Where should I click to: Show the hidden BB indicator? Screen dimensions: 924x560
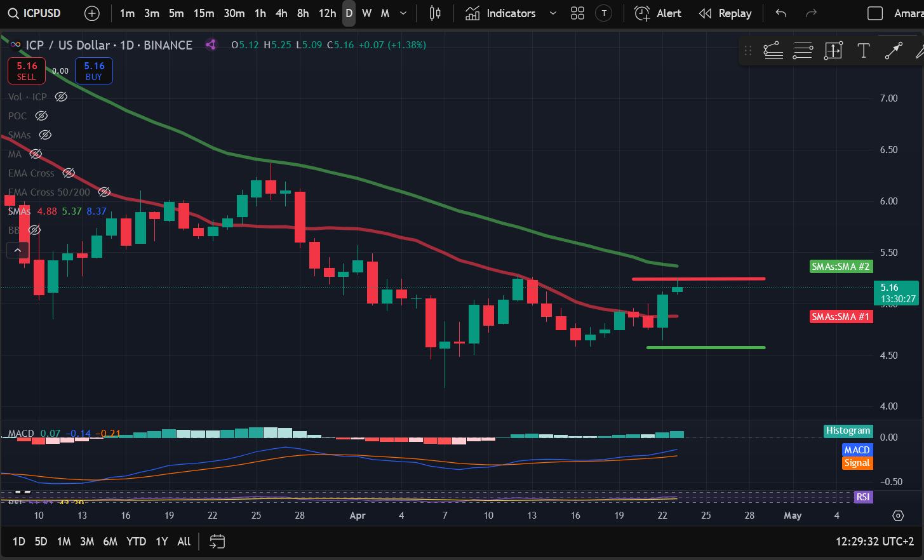34,230
